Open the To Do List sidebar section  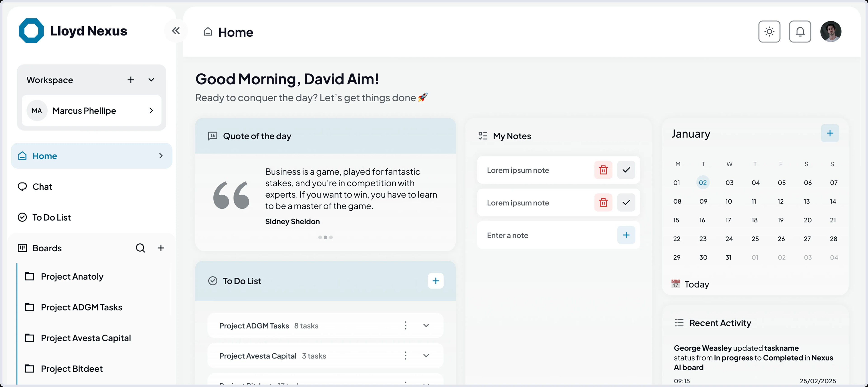click(51, 217)
